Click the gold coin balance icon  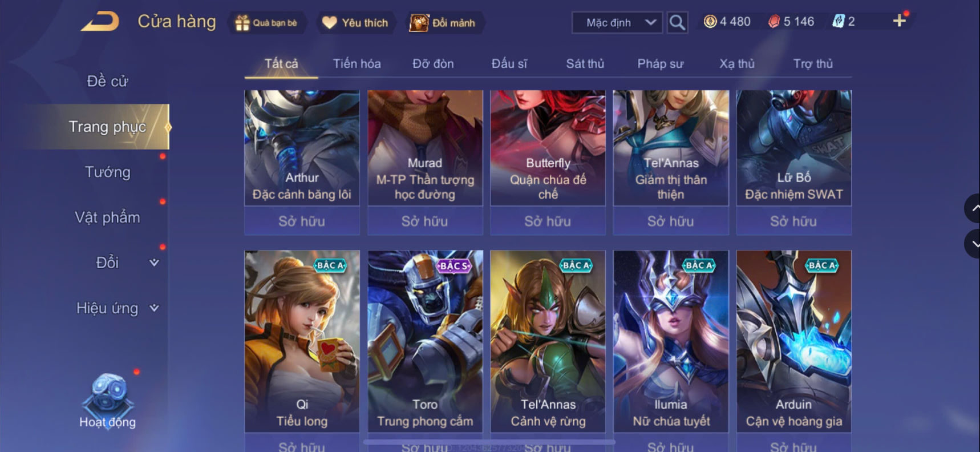tap(710, 22)
